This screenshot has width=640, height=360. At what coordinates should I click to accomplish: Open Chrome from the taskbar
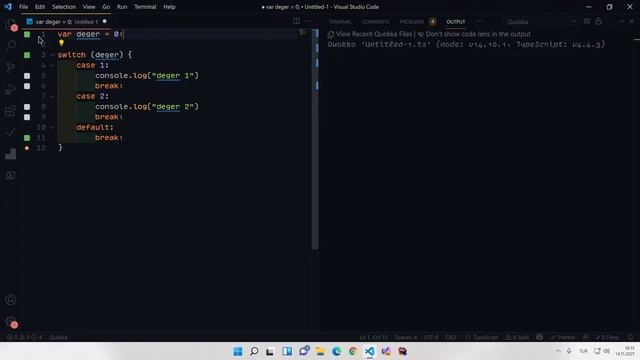[x=353, y=351]
